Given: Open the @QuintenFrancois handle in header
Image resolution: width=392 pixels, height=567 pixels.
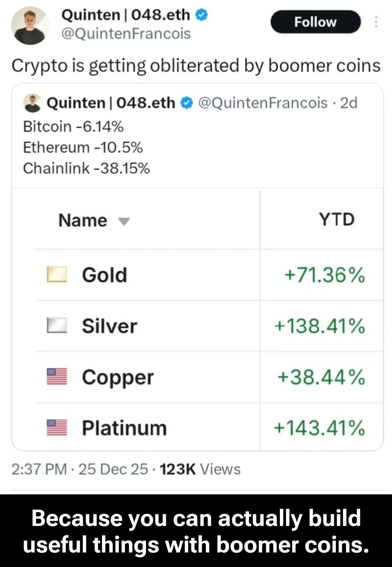Looking at the screenshot, I should click(126, 34).
